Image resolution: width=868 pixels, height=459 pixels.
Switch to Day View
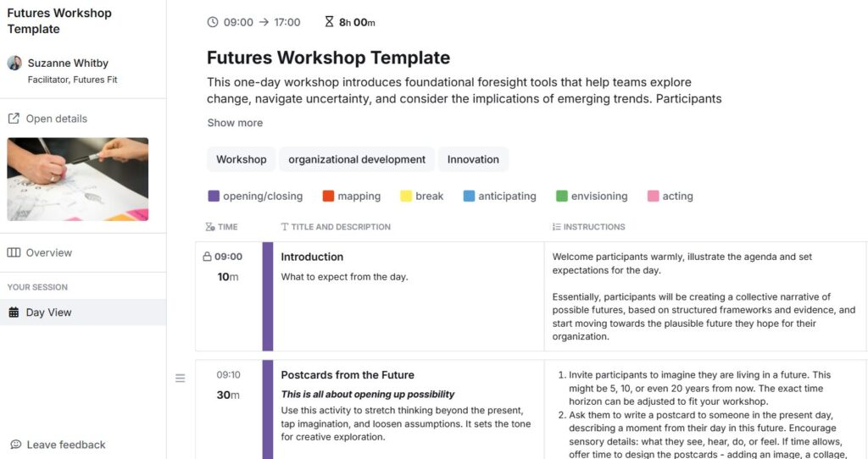click(48, 312)
